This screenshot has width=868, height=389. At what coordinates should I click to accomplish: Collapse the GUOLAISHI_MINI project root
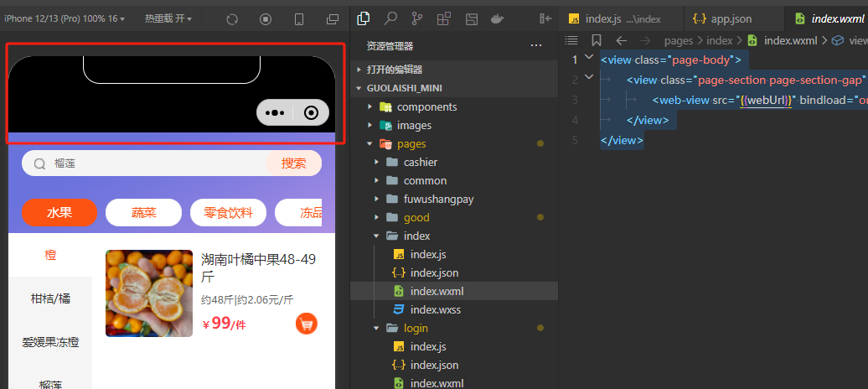pos(454,88)
